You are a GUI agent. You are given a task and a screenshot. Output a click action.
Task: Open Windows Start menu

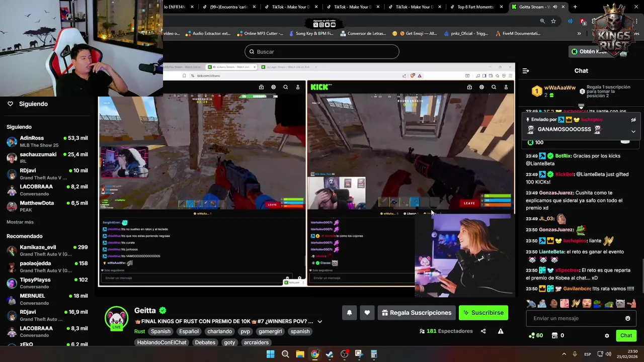point(270,354)
